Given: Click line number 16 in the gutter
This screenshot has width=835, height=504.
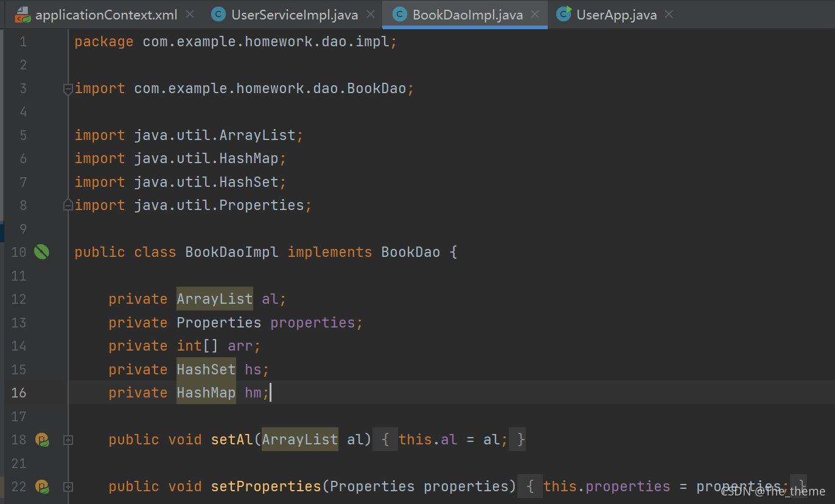Looking at the screenshot, I should coord(19,393).
